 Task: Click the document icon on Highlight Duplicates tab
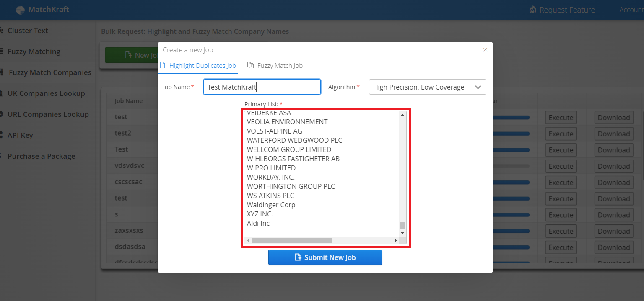click(x=163, y=65)
